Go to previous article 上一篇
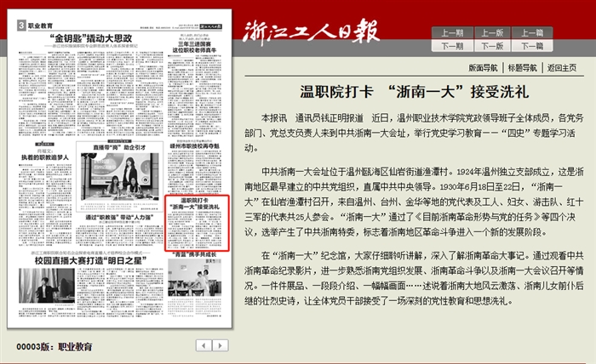 pyautogui.click(x=532, y=32)
